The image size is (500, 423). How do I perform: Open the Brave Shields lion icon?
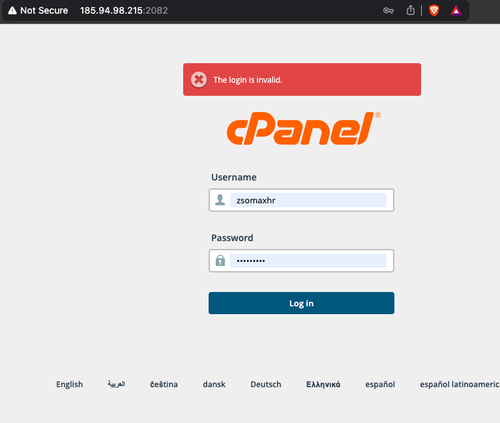(434, 11)
